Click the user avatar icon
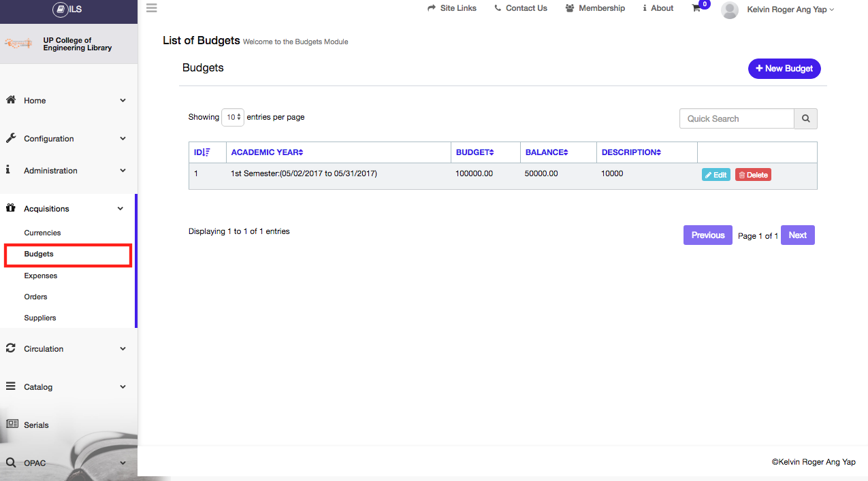Viewport: 868px width, 481px height. pyautogui.click(x=730, y=10)
